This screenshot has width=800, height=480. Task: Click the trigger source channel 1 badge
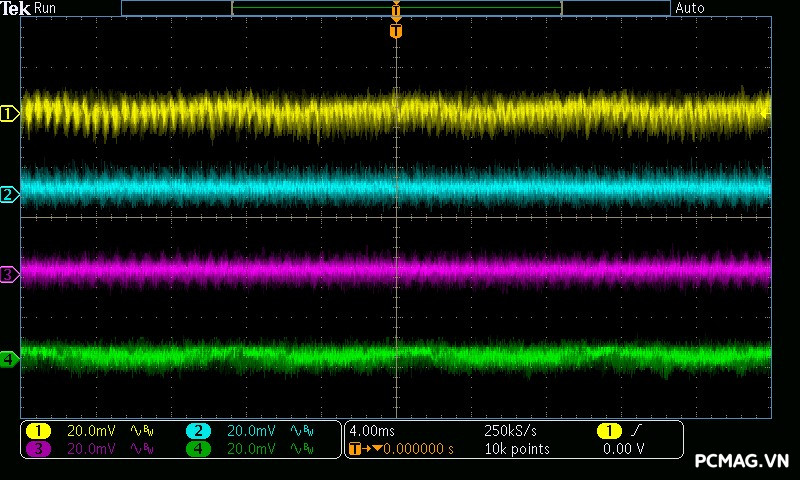point(609,431)
